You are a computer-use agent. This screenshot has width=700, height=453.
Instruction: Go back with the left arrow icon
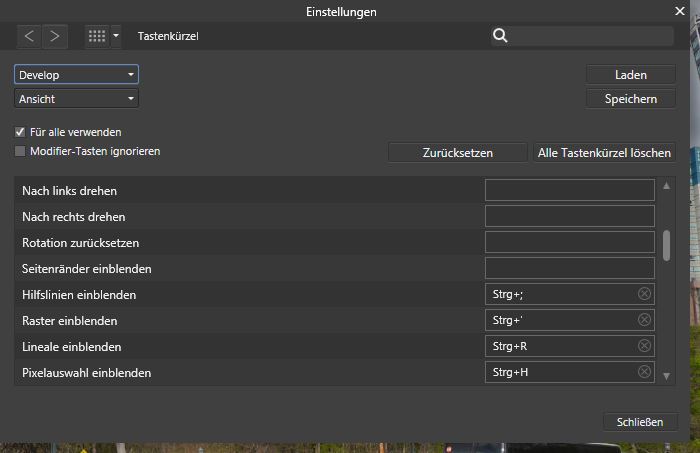pyautogui.click(x=29, y=36)
